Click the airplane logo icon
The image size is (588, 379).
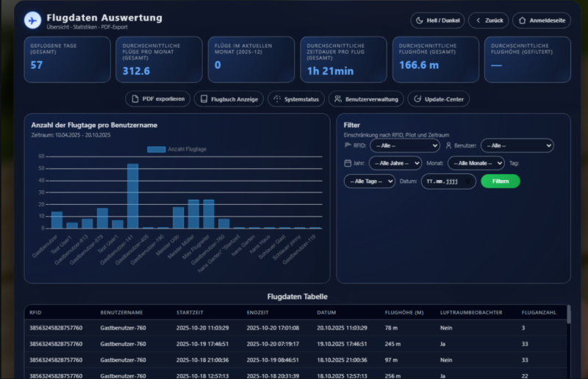pyautogui.click(x=32, y=21)
